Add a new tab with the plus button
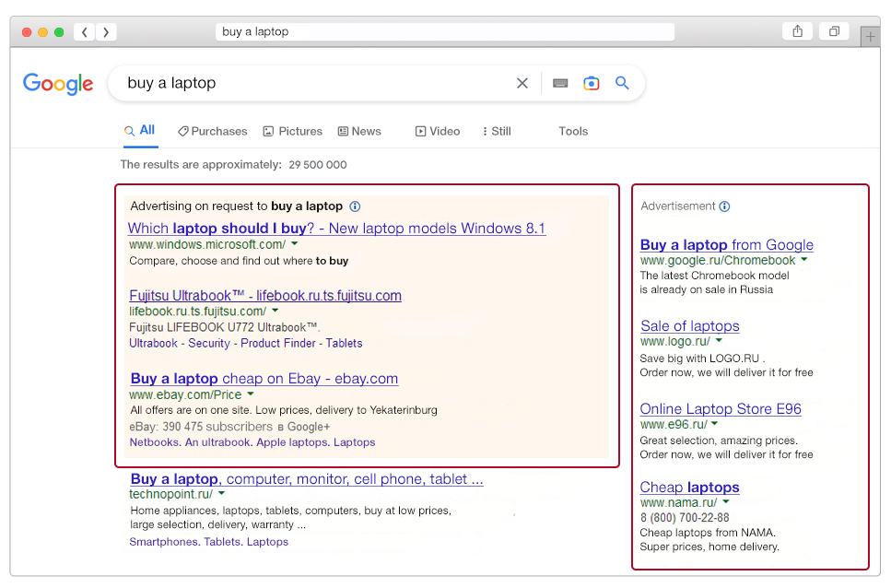Screen dimensions: 891x588 tap(870, 37)
